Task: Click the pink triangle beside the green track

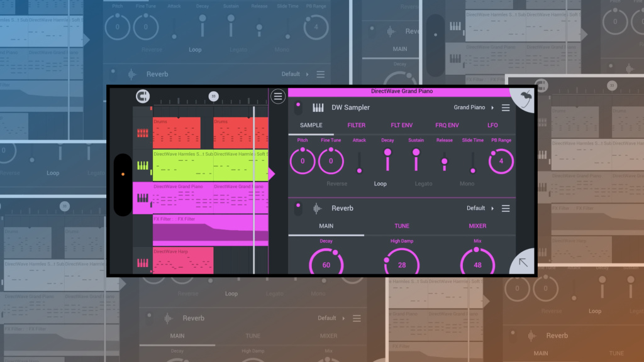Action: [272, 173]
